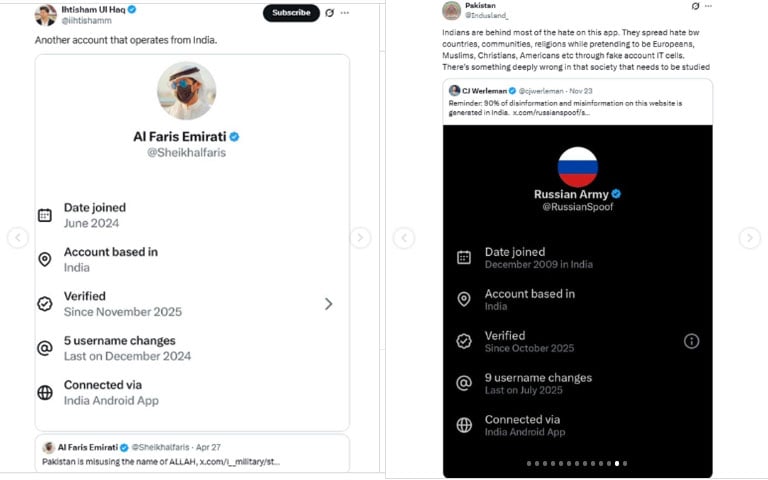Open the three-dot more options menu
The image size is (768, 480).
pyautogui.click(x=345, y=13)
